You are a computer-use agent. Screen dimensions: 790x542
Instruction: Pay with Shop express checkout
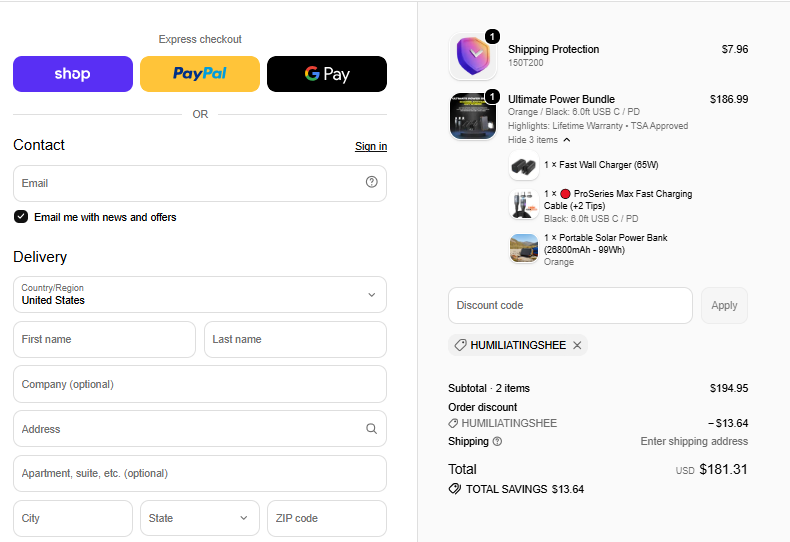tap(73, 74)
